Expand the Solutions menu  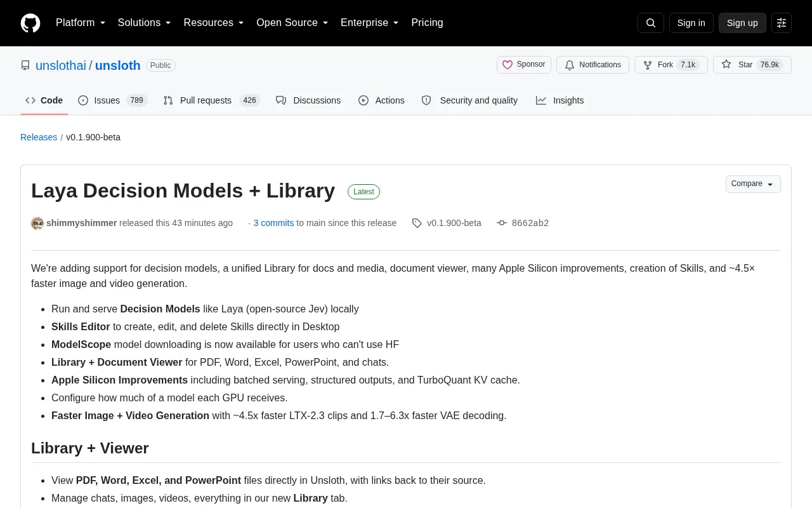pyautogui.click(x=145, y=23)
